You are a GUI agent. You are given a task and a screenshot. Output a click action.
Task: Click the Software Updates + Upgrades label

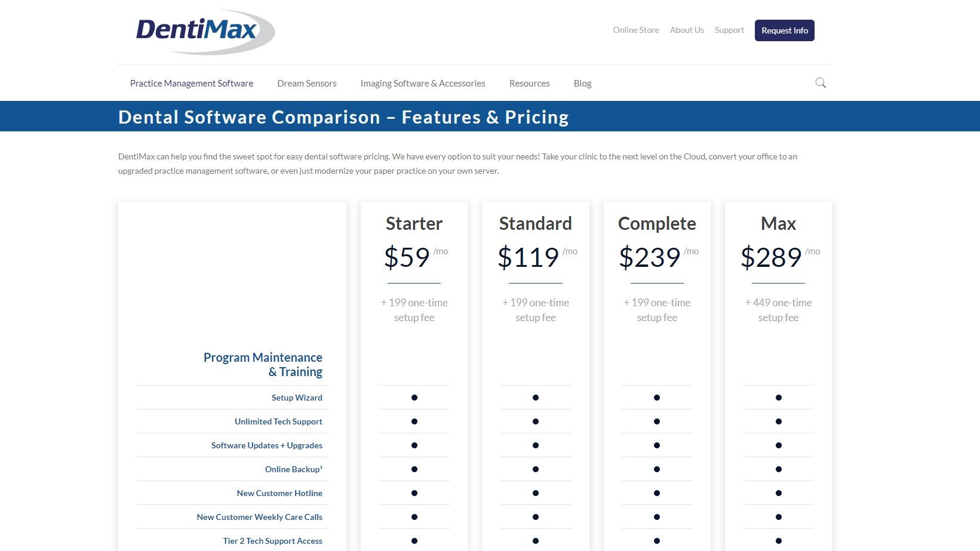[267, 445]
